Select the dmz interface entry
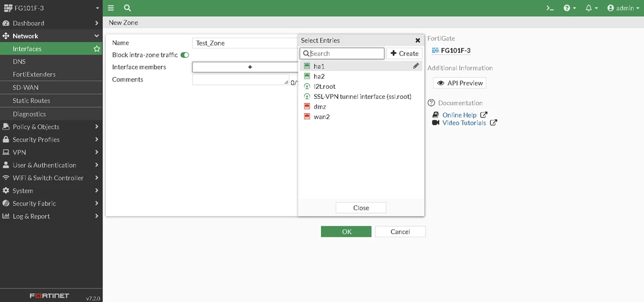 point(361,107)
